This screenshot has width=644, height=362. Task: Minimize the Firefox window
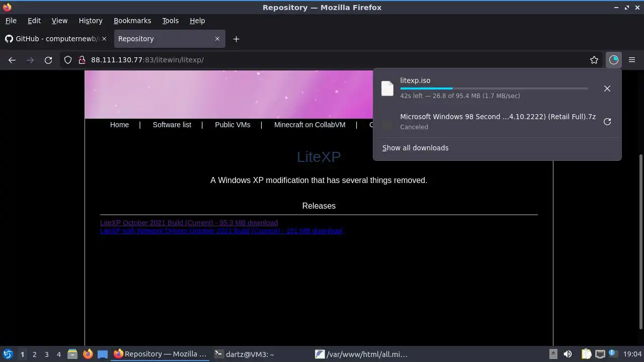[616, 8]
